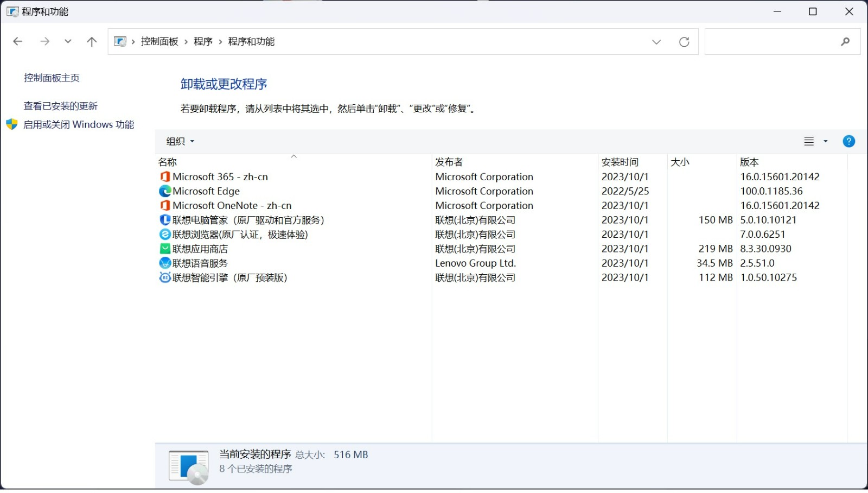Select Microsoft Edge entry name

click(x=206, y=191)
